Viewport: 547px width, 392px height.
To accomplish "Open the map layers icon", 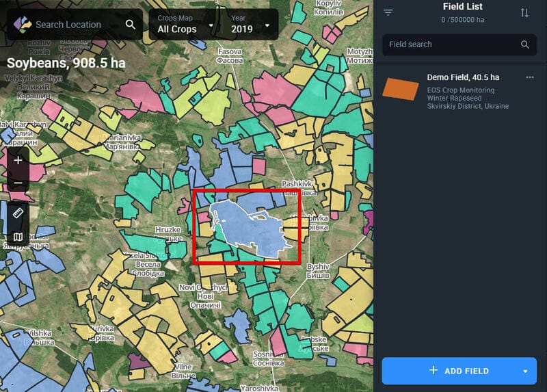I will point(18,237).
